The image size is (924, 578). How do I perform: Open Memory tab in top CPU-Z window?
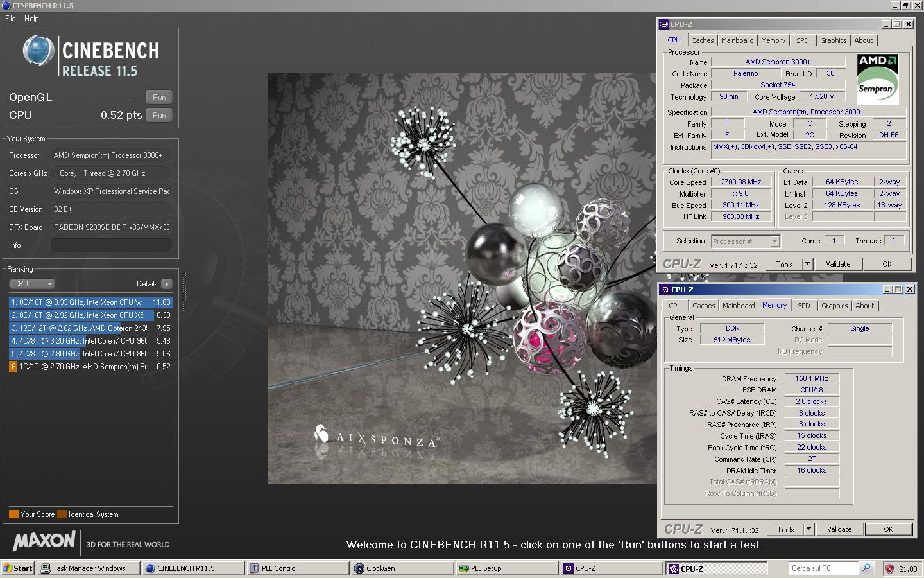coord(773,40)
